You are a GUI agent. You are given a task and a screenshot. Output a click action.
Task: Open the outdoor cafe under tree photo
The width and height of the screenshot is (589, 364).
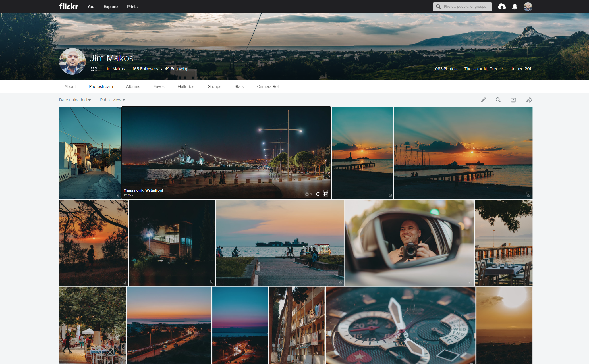tap(93, 325)
